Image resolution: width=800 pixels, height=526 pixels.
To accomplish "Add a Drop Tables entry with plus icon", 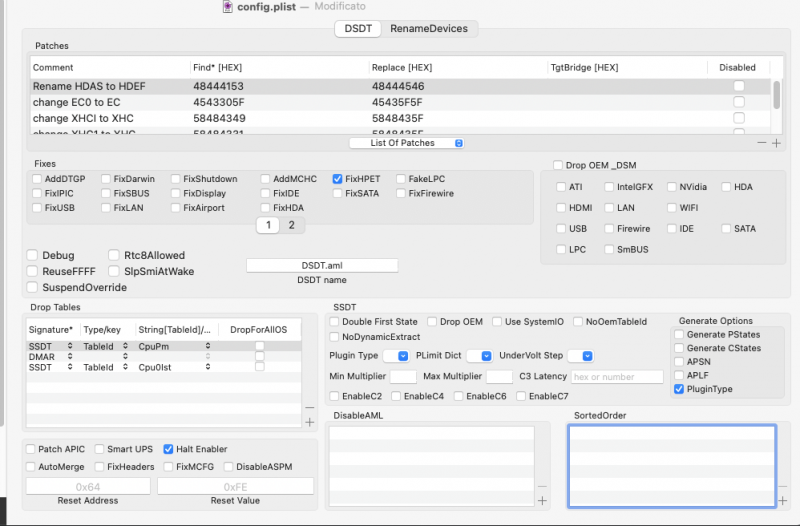I will pyautogui.click(x=309, y=423).
